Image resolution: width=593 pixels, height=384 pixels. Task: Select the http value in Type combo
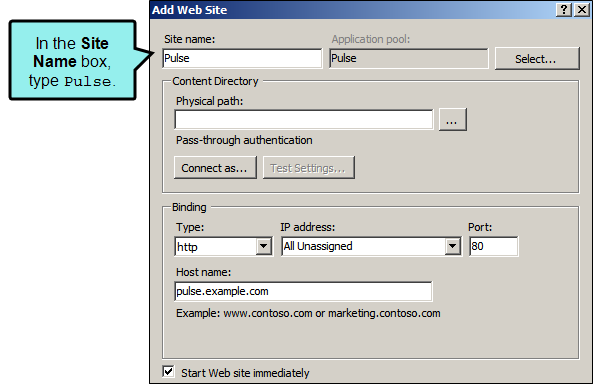(x=216, y=247)
